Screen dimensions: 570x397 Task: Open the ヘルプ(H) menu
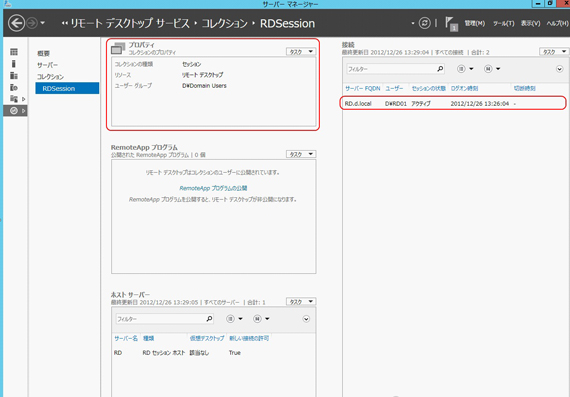point(557,23)
